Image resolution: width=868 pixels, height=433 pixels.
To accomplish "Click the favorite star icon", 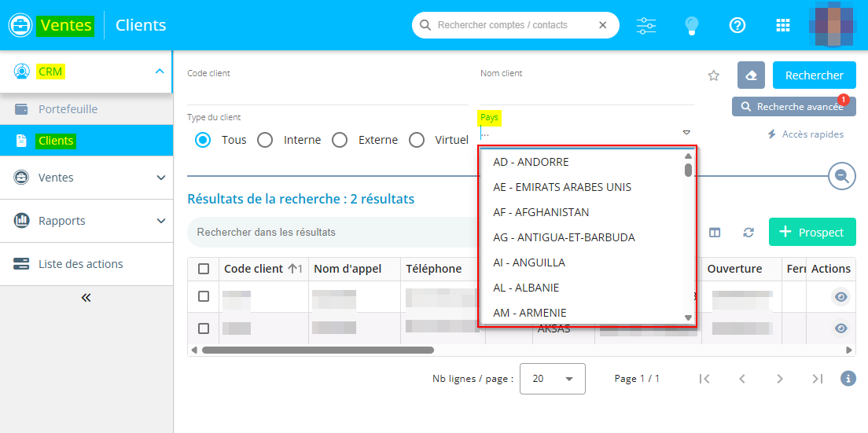I will (x=713, y=75).
